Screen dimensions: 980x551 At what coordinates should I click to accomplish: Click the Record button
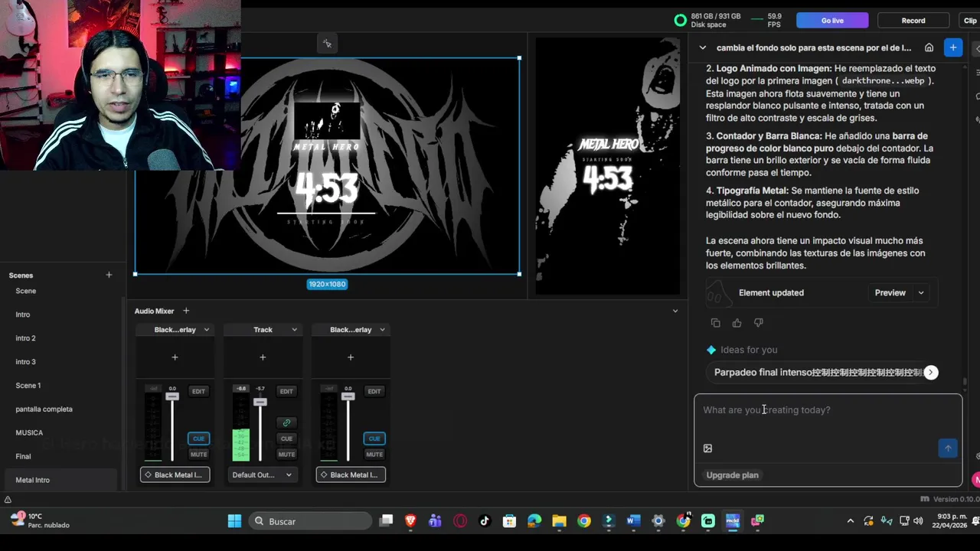913,21
